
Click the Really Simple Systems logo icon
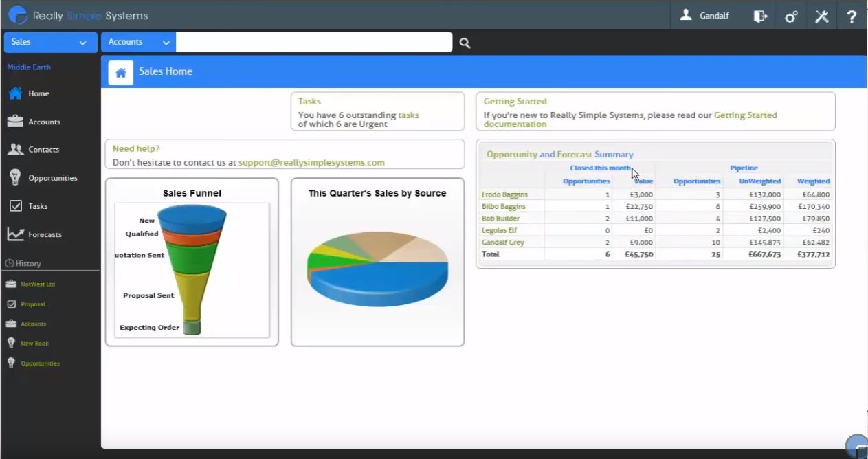tap(17, 15)
